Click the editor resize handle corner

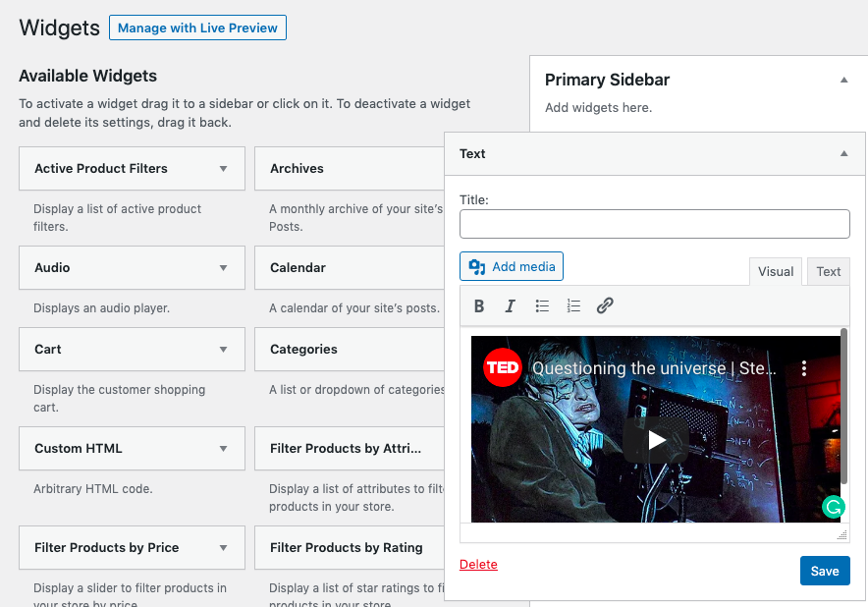tap(842, 534)
